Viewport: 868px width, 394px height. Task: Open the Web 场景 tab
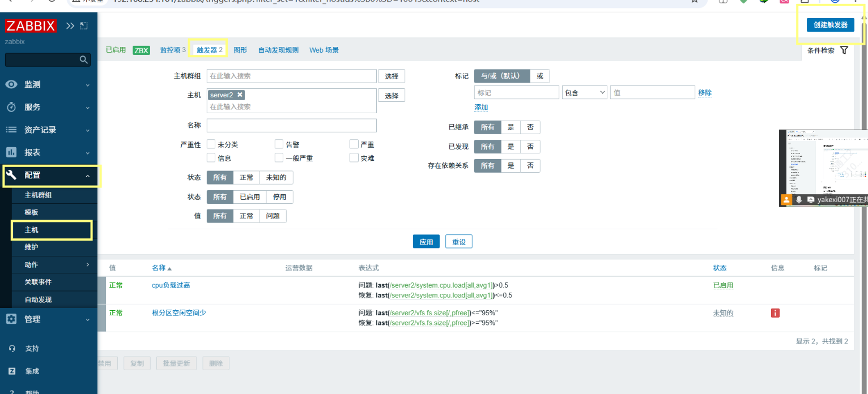(324, 50)
